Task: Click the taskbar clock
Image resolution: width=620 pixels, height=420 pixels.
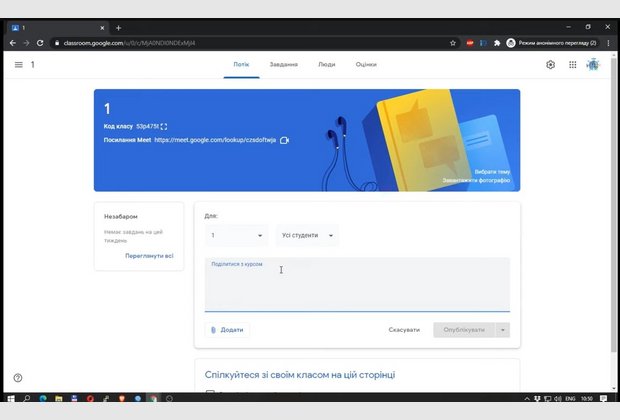Action: [x=587, y=398]
